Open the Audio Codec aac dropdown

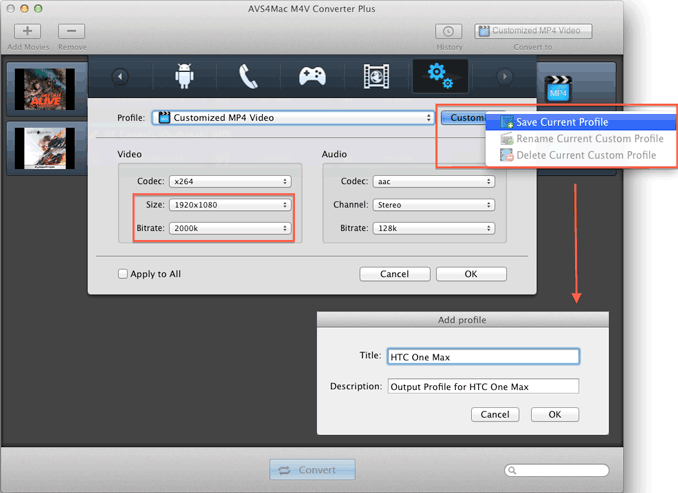point(434,181)
